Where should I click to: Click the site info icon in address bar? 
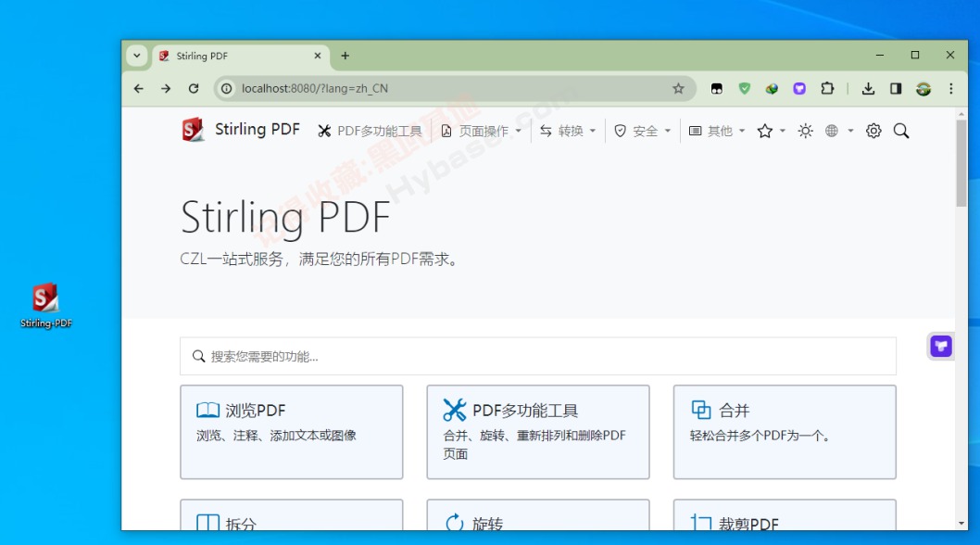tap(227, 88)
